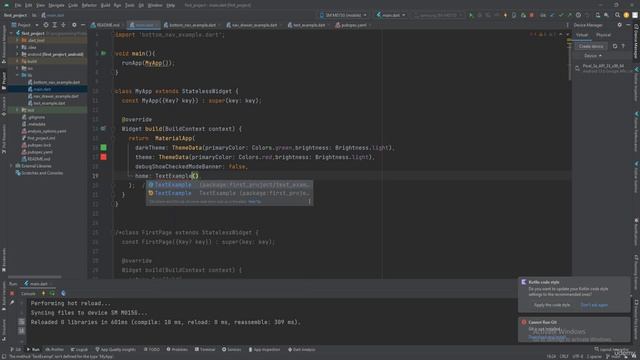
Task: Choose second TextExample autocomplete suggestion
Action: pyautogui.click(x=230, y=193)
